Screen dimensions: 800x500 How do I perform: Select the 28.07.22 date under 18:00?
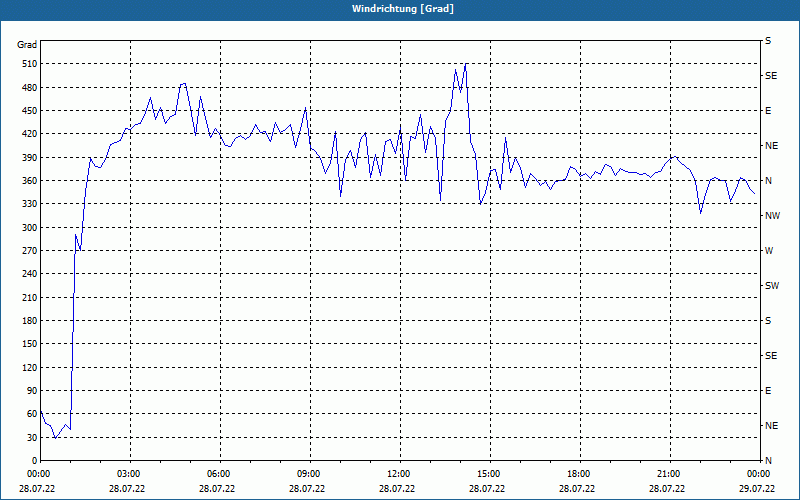point(577,489)
